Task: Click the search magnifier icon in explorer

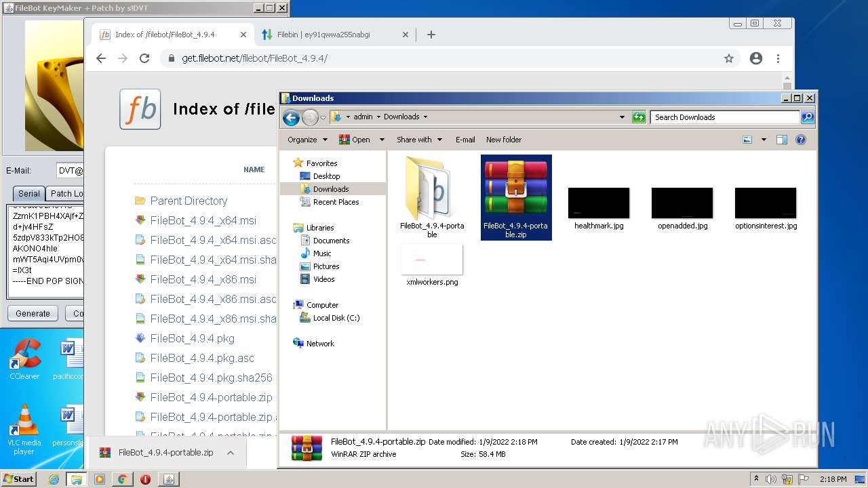Action: pyautogui.click(x=807, y=117)
